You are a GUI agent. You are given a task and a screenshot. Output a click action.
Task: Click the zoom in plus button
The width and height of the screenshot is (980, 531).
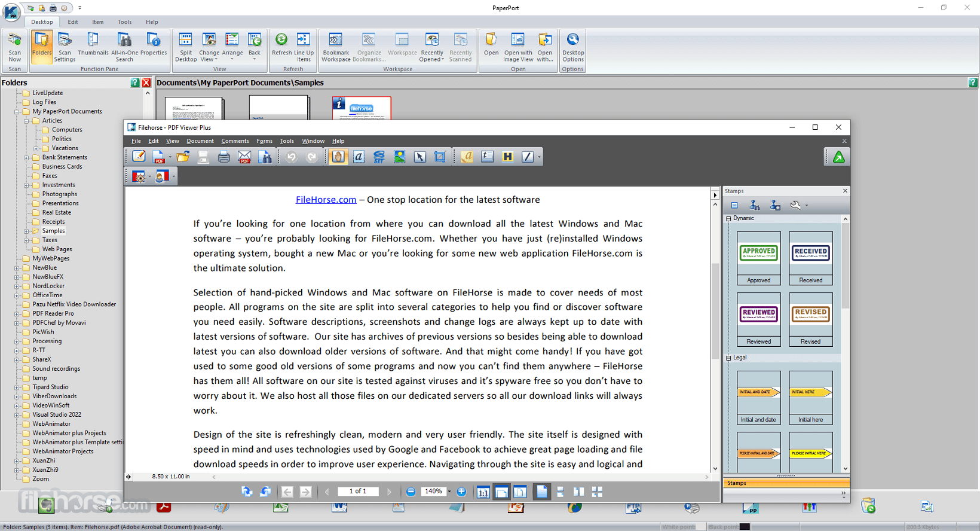click(461, 492)
